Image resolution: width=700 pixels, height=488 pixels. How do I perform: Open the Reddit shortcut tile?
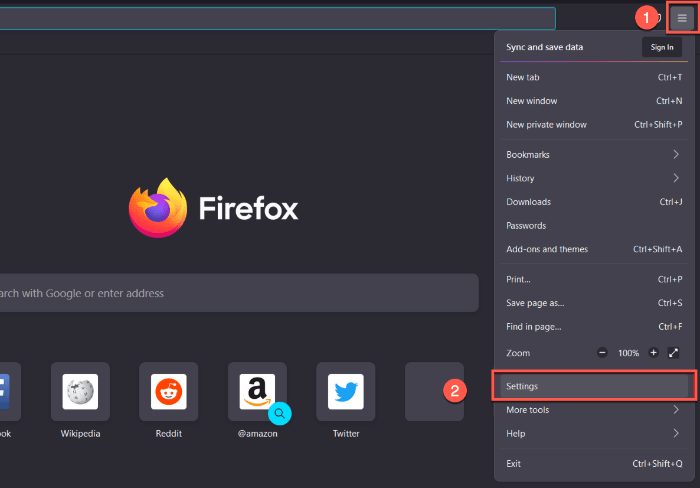tap(169, 392)
